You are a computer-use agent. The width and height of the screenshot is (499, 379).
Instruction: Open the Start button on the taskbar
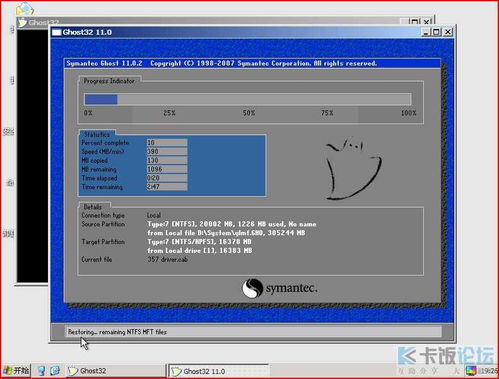[16, 370]
